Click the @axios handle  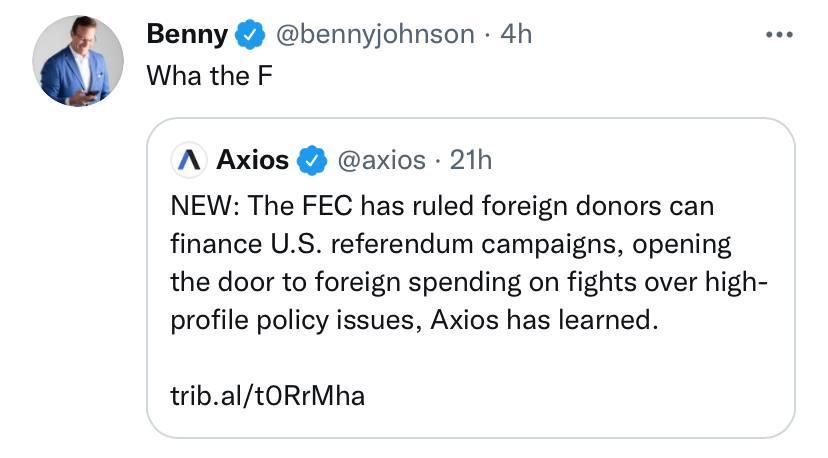(382, 159)
